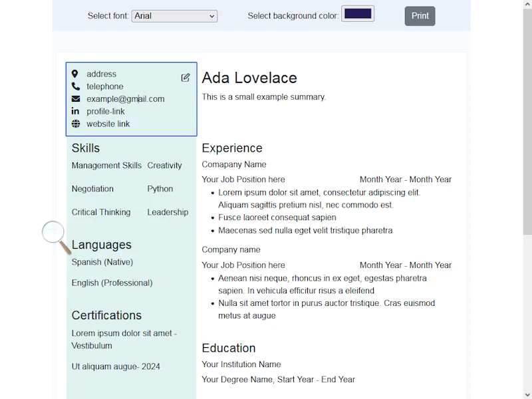Click the website link entry
This screenshot has height=399, width=532.
108,124
